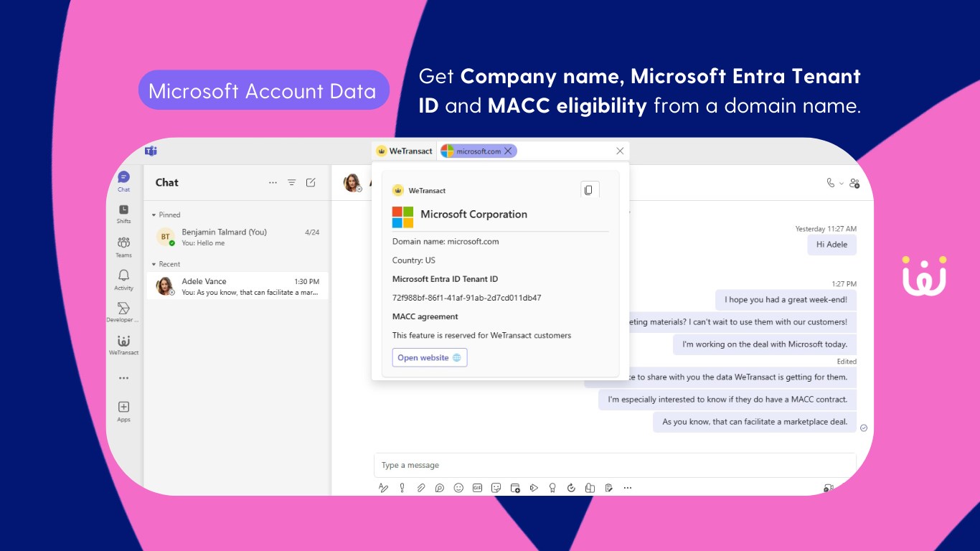The height and width of the screenshot is (551, 980).
Task: Click the Stream play icon in compose bar
Action: tap(534, 488)
